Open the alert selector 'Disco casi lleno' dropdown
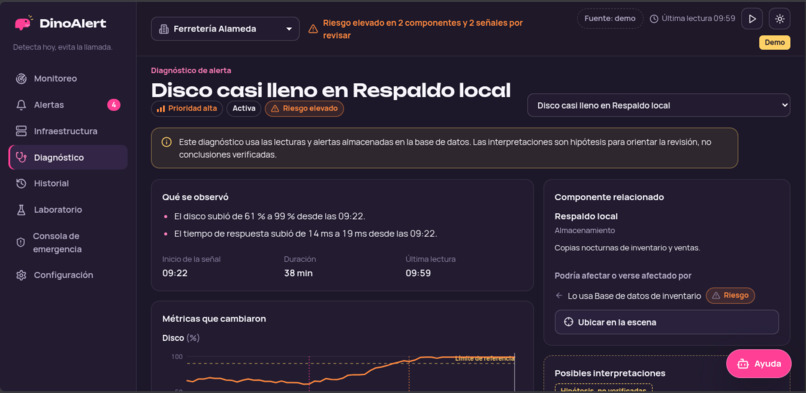This screenshot has height=393, width=806. point(658,105)
